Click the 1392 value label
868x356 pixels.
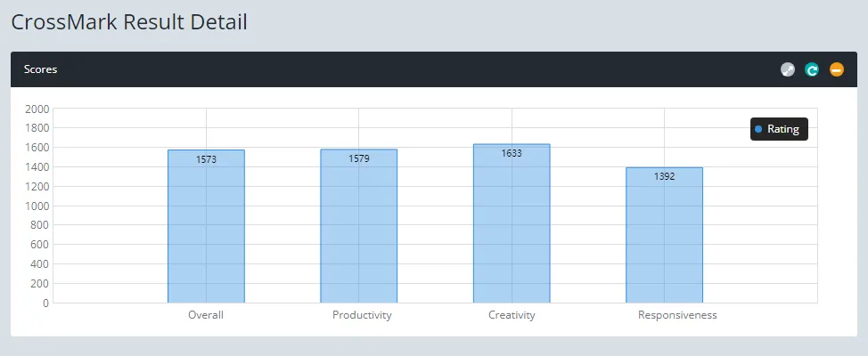(x=664, y=176)
